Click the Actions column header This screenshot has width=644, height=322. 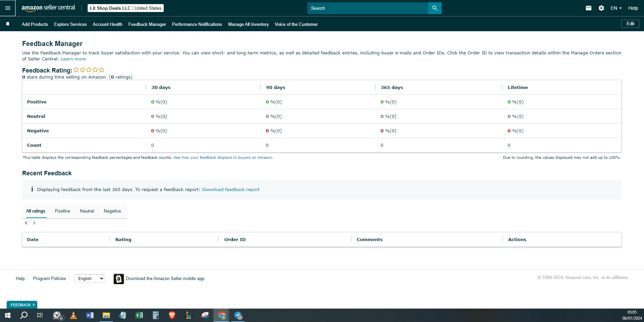(517, 239)
